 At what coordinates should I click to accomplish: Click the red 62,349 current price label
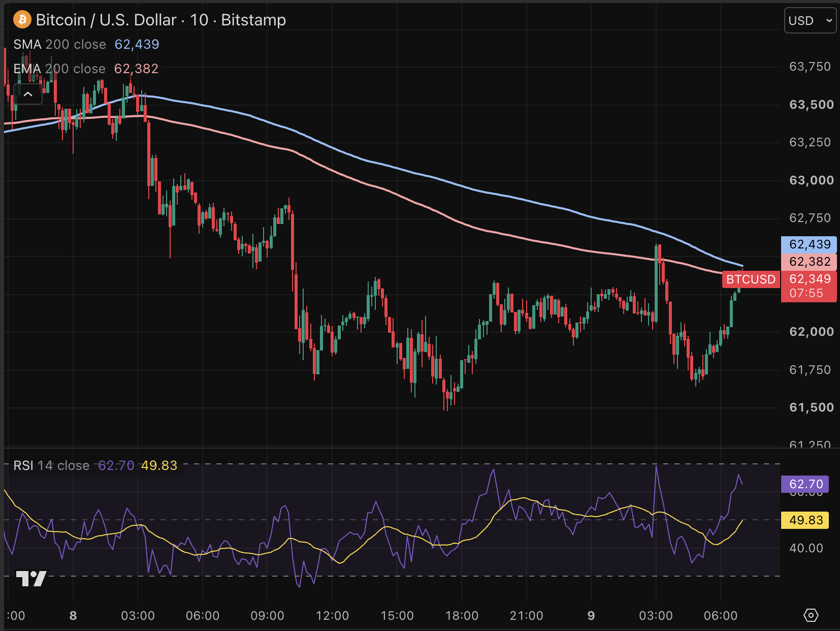tap(810, 286)
